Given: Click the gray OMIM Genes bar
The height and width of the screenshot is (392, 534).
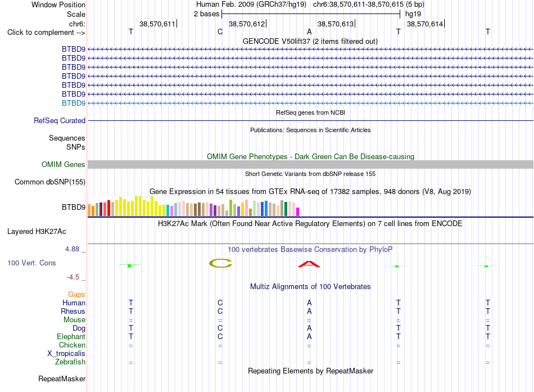Looking at the screenshot, I should pyautogui.click(x=310, y=165).
